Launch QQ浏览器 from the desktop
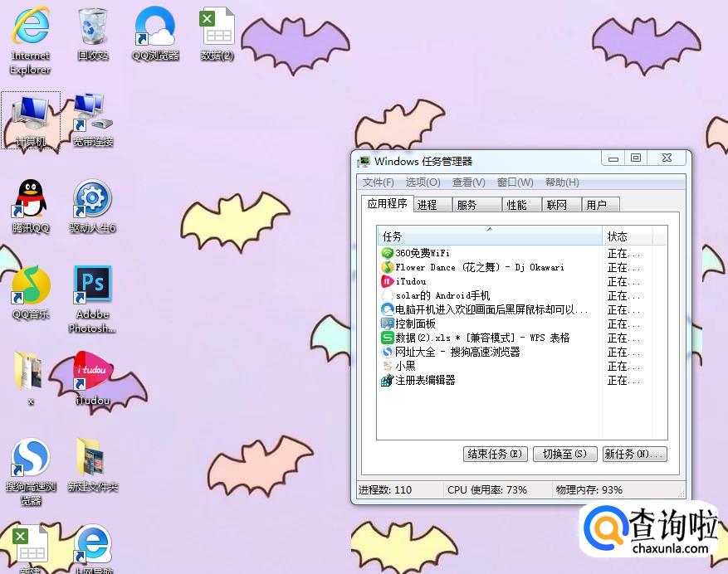The image size is (728, 574). pyautogui.click(x=155, y=27)
